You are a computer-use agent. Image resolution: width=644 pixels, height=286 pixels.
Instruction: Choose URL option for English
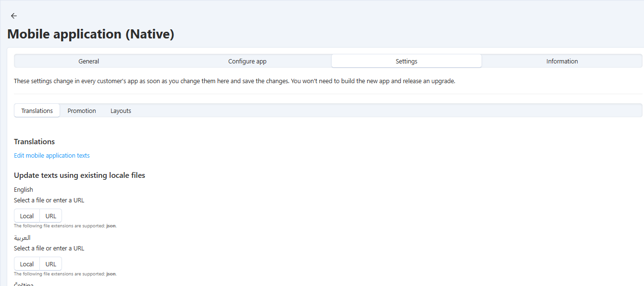coord(51,216)
